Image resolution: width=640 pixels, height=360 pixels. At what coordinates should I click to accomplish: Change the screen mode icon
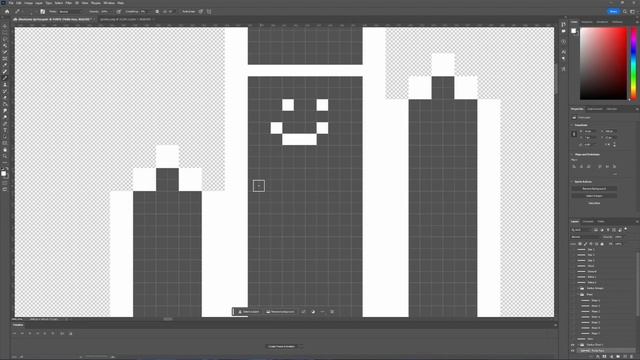(5, 189)
